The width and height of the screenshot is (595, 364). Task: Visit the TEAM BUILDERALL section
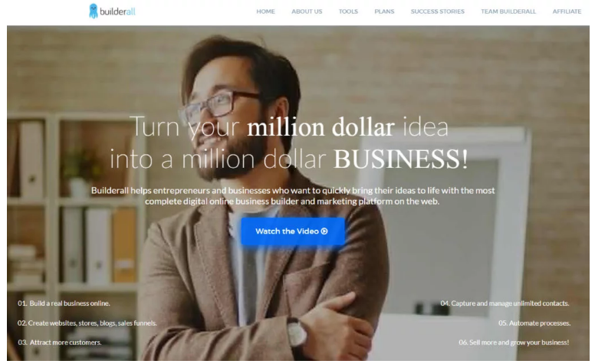pos(508,11)
